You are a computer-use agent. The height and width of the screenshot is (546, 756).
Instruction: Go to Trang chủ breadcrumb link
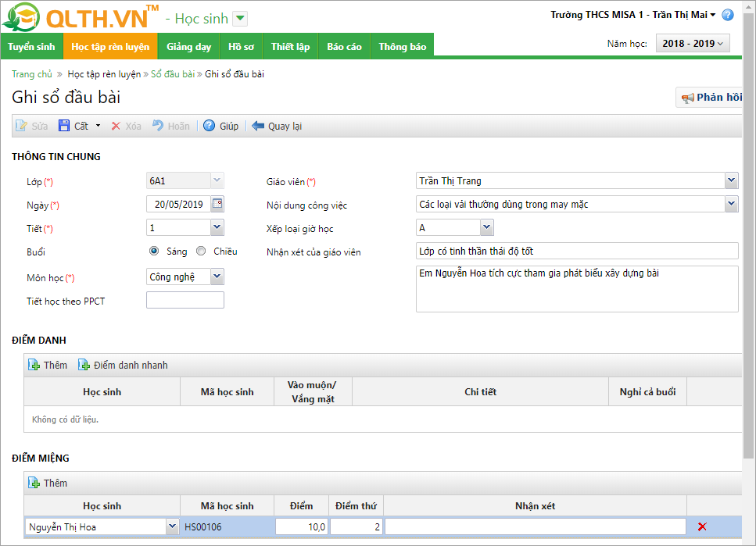pyautogui.click(x=32, y=73)
